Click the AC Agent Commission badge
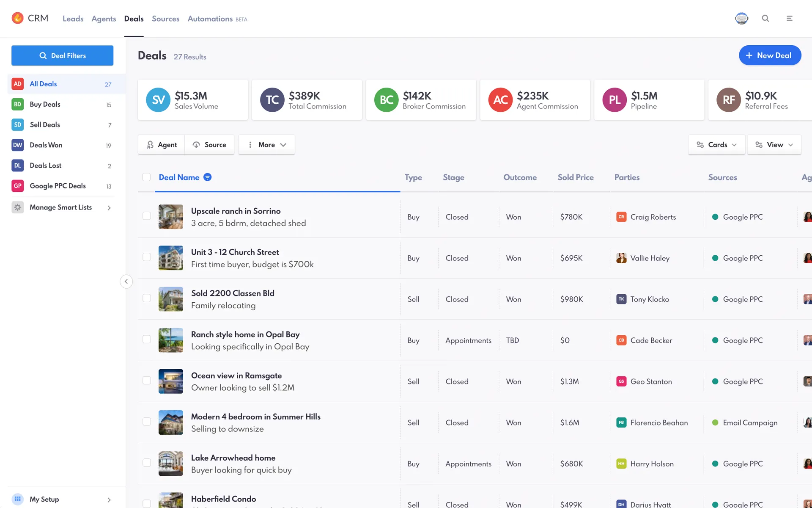This screenshot has height=508, width=812. click(x=500, y=100)
